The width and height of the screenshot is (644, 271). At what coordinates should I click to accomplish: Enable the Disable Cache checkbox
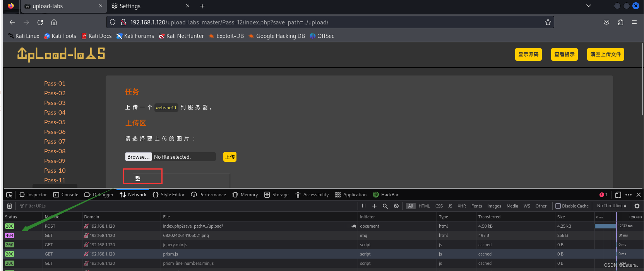point(558,206)
